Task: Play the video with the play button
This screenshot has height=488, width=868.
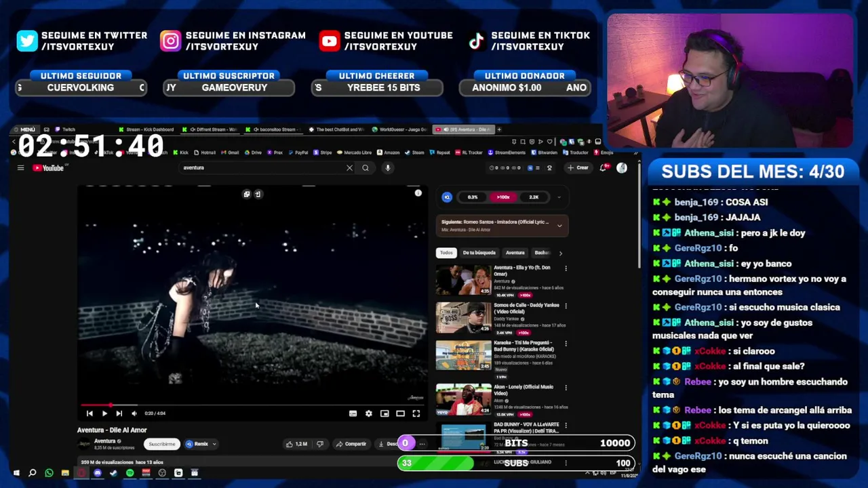Action: 104,413
